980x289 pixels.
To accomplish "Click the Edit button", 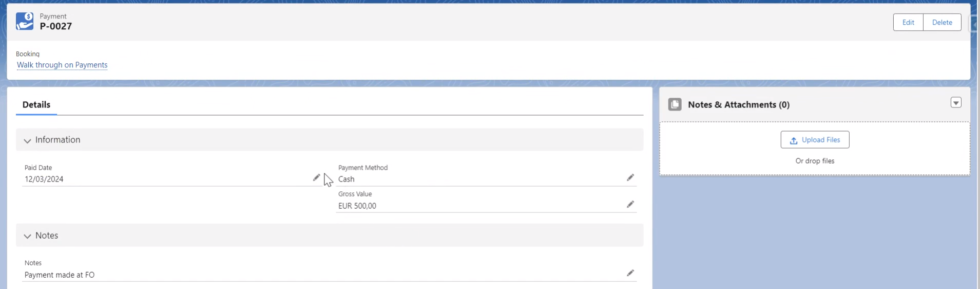I will [908, 22].
